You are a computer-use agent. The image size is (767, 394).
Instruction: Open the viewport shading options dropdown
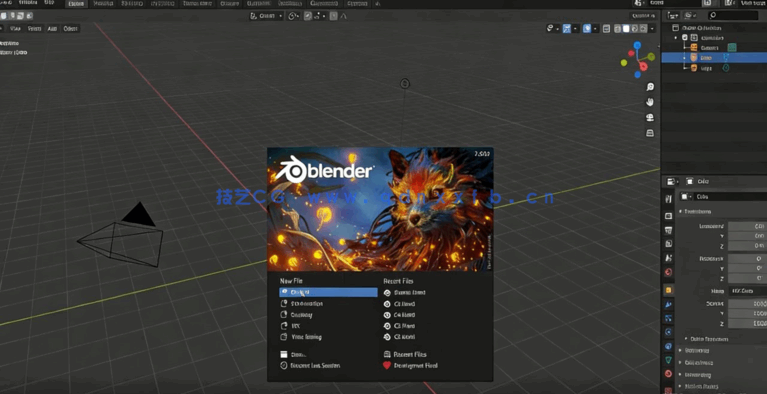pyautogui.click(x=652, y=28)
